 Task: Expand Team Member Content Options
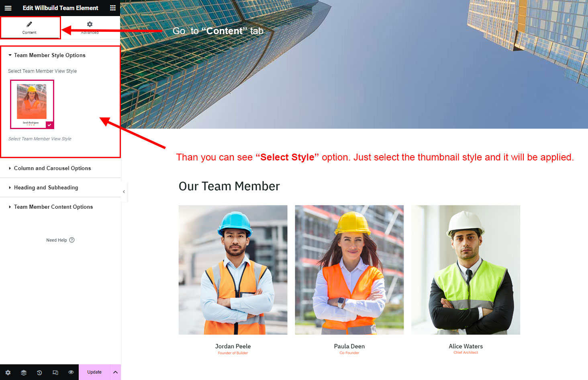[x=53, y=207]
